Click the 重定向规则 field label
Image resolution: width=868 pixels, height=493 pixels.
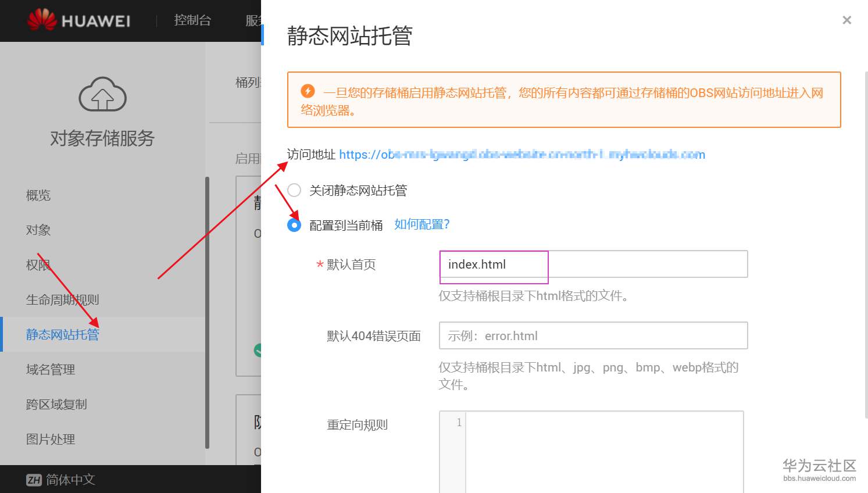357,425
